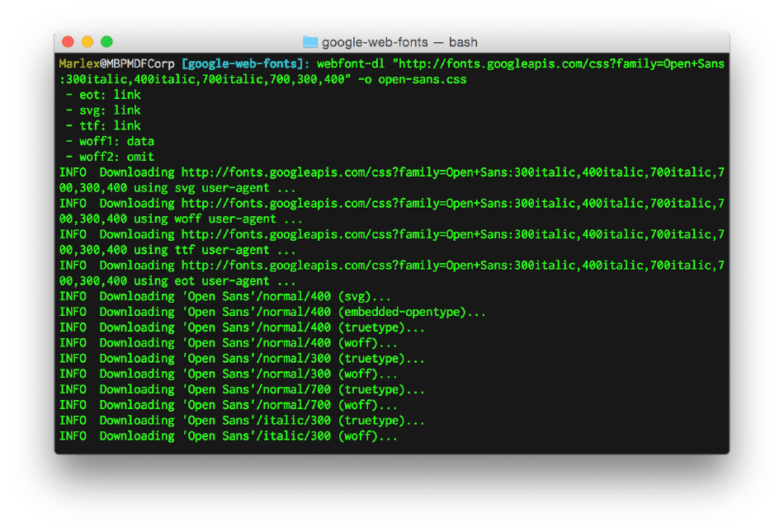
Task: Click '-o open-sans.css' in the command
Action: coord(413,79)
